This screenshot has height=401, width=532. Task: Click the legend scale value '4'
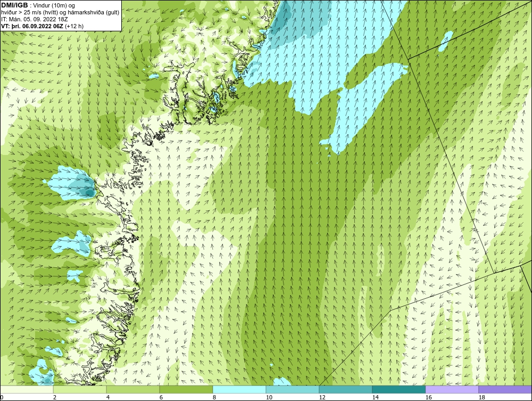click(x=108, y=397)
